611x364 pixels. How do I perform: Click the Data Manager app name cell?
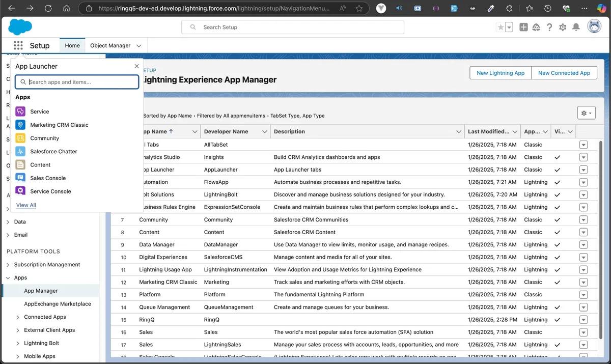(157, 245)
